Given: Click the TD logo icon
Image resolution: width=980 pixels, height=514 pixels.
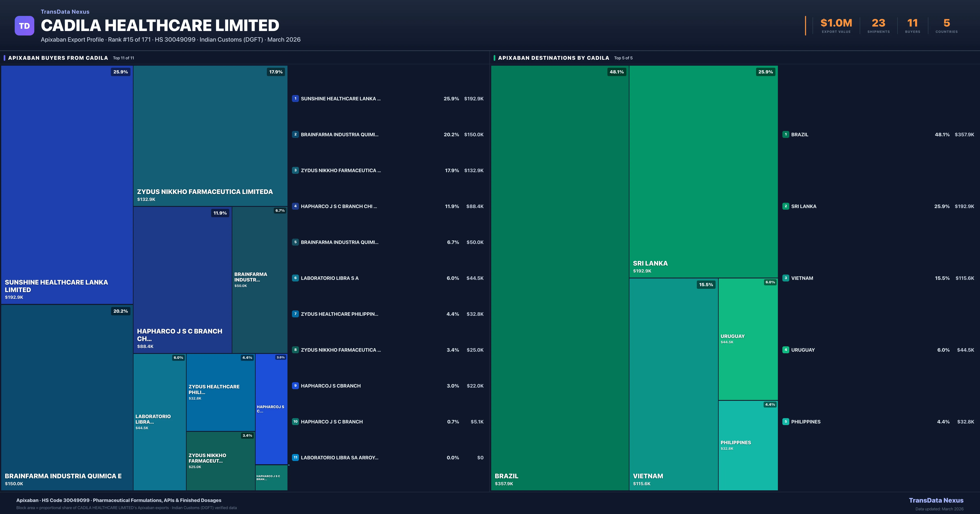Looking at the screenshot, I should (x=24, y=26).
